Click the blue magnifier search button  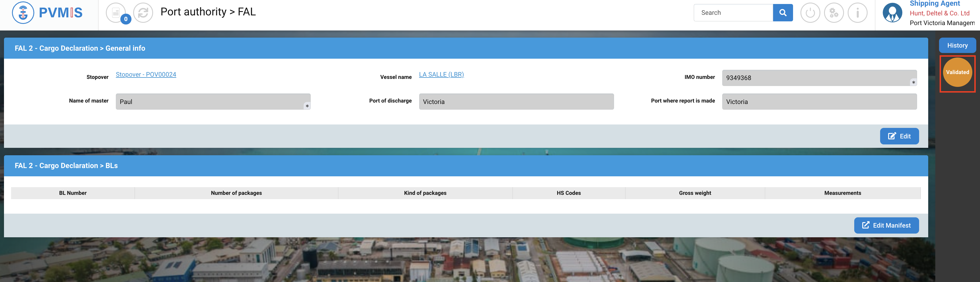(783, 13)
